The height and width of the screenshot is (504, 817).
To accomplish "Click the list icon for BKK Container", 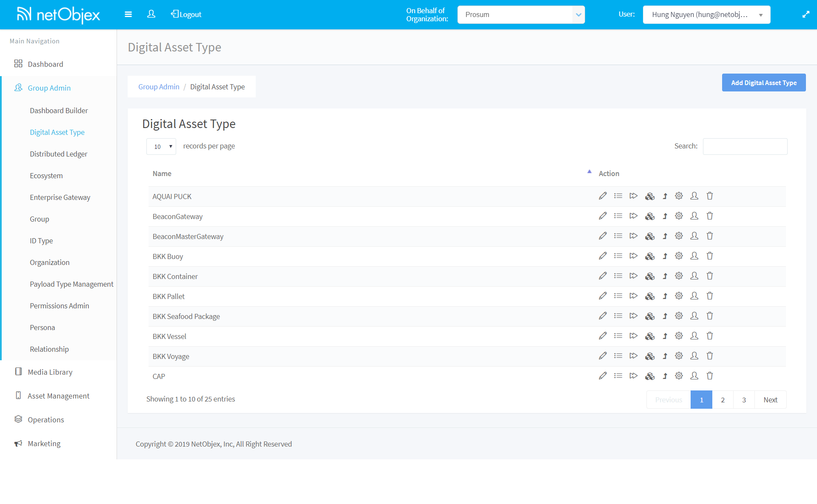I will (x=618, y=276).
